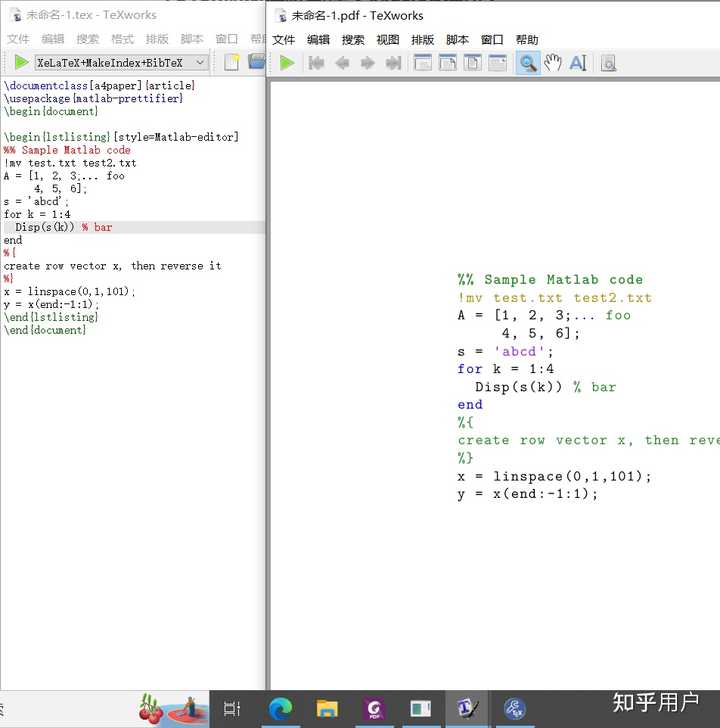This screenshot has width=720, height=728.
Task: Open Task View on the taskbar
Action: pyautogui.click(x=232, y=708)
